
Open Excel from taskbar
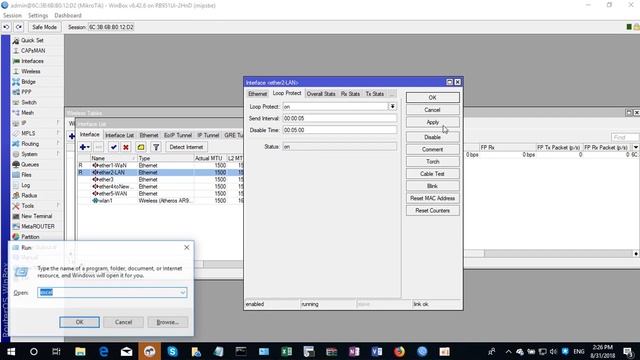(x=287, y=351)
